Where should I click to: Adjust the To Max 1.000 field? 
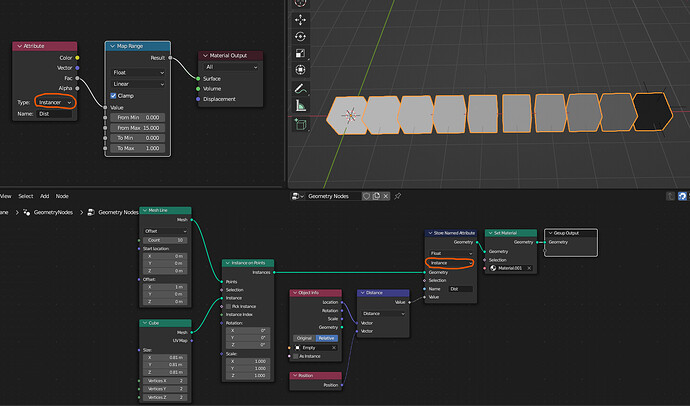tap(138, 148)
